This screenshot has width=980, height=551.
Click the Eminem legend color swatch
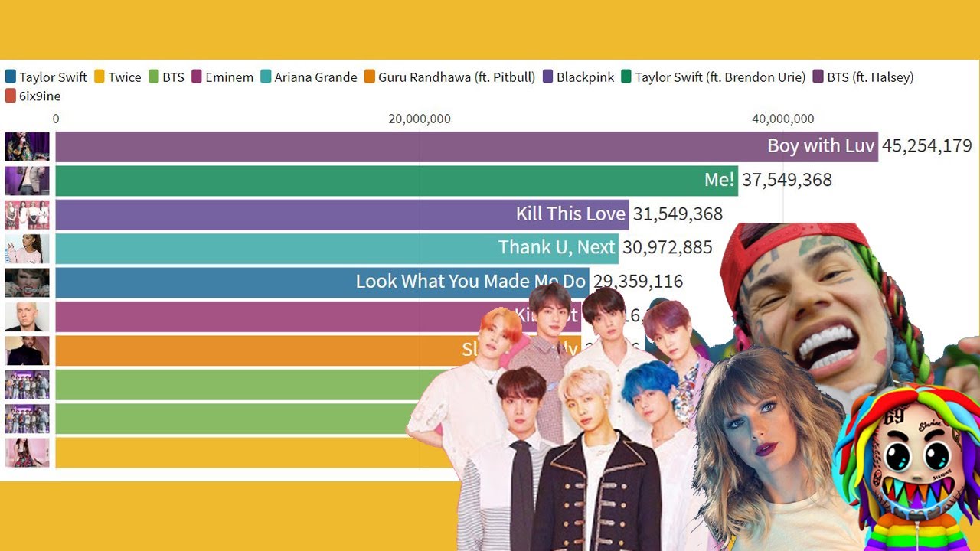tap(197, 77)
